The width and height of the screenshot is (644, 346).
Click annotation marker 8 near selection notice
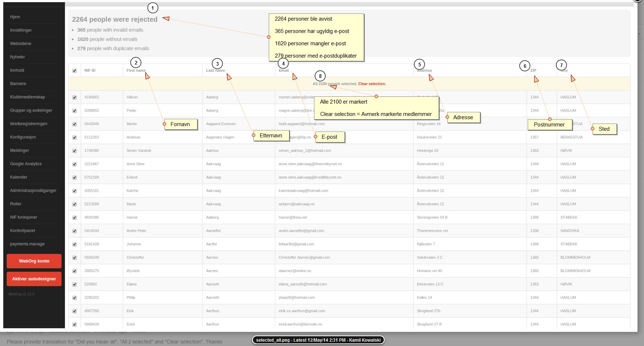(320, 76)
